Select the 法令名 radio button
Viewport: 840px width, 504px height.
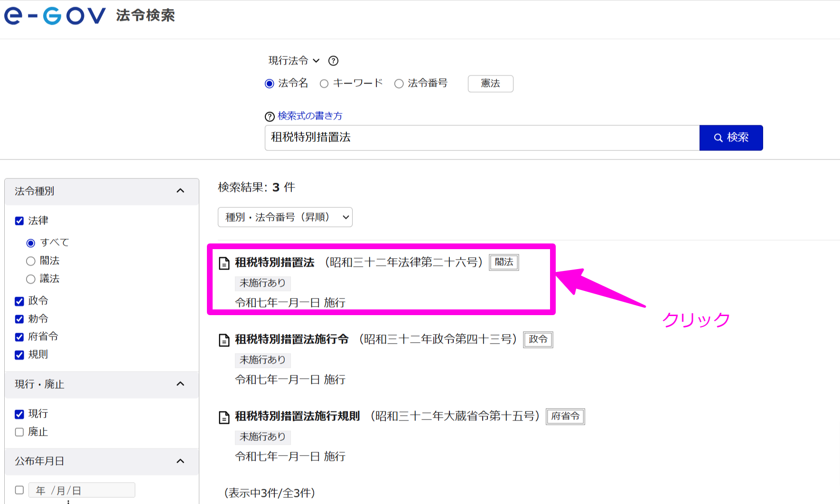(x=270, y=84)
